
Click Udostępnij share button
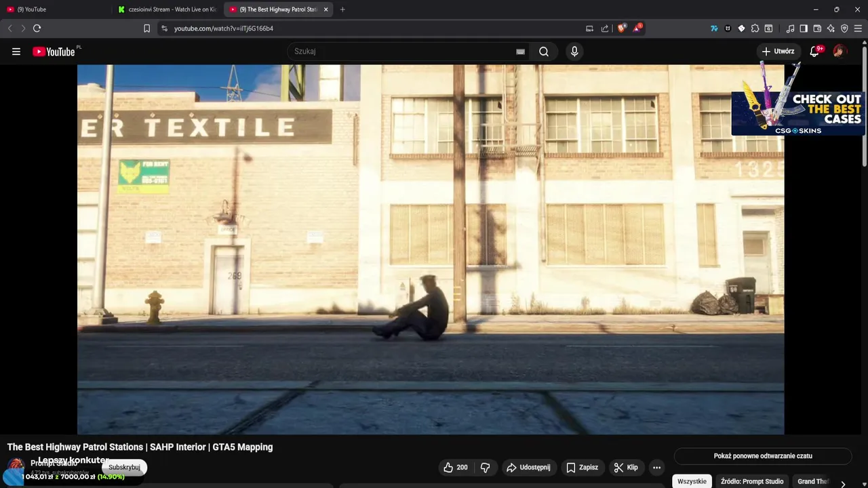coord(528,468)
